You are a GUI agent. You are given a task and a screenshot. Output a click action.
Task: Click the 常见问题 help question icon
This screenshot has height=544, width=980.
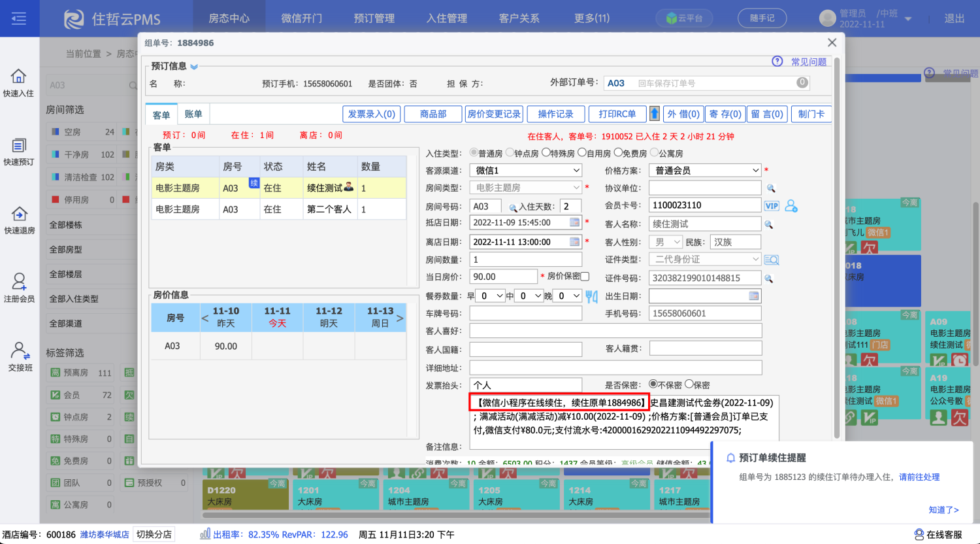[777, 61]
